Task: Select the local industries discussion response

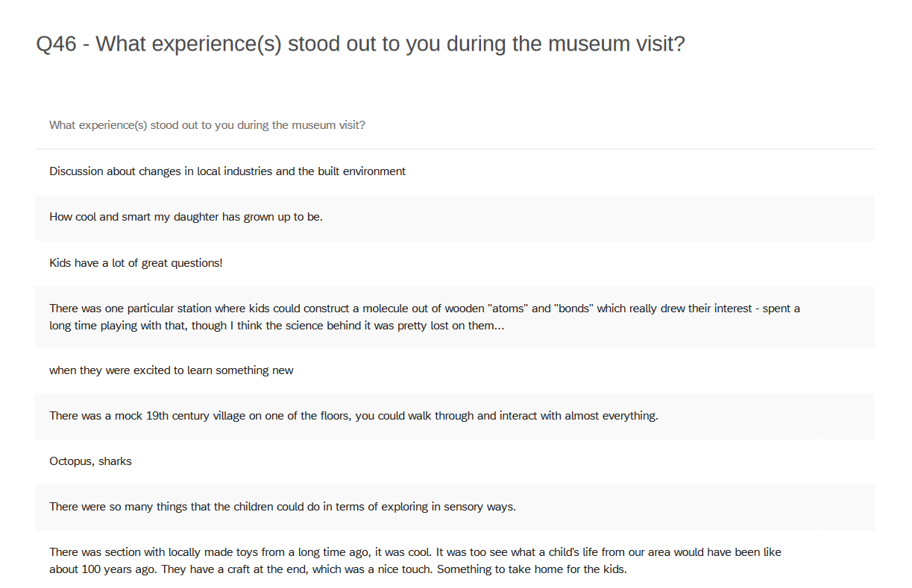Action: tap(227, 171)
